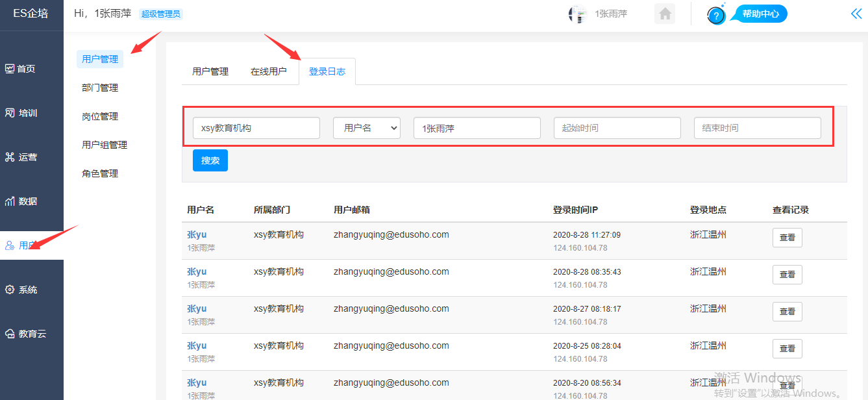Open 系统 settings in sidebar

[x=27, y=290]
